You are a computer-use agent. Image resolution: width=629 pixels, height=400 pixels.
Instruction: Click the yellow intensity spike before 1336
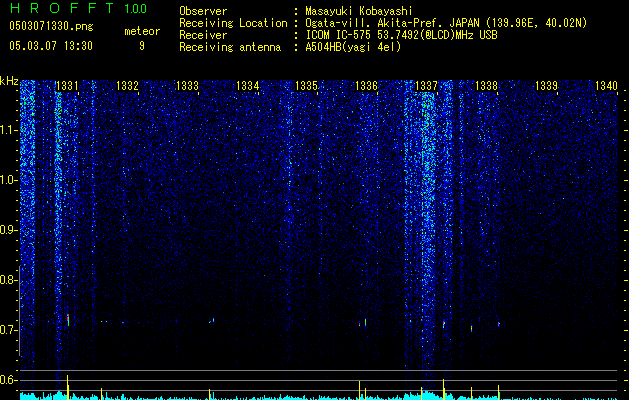click(359, 389)
